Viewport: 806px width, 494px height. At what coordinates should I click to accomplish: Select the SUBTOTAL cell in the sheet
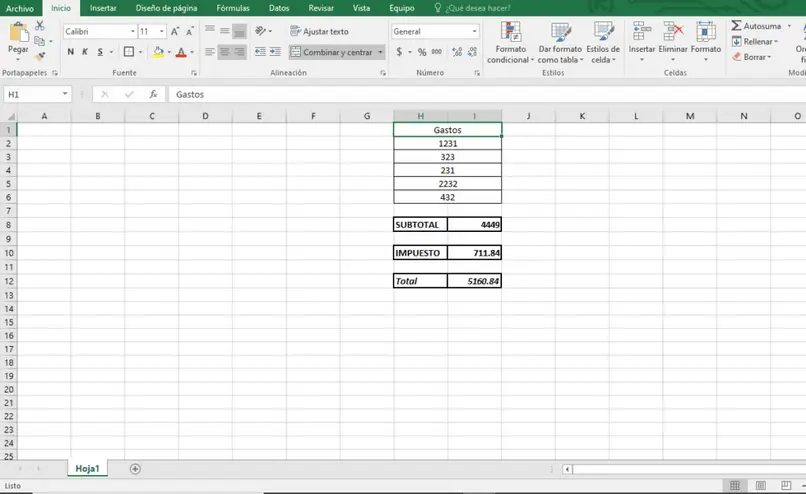[420, 225]
